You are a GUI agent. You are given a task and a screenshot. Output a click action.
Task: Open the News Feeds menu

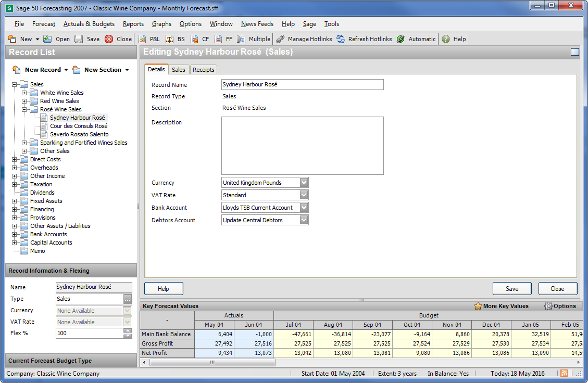257,23
